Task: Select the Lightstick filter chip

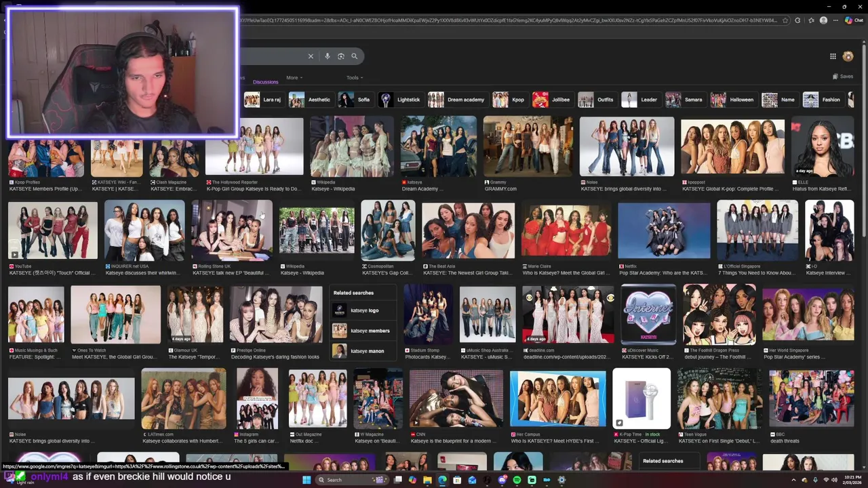Action: pos(400,100)
